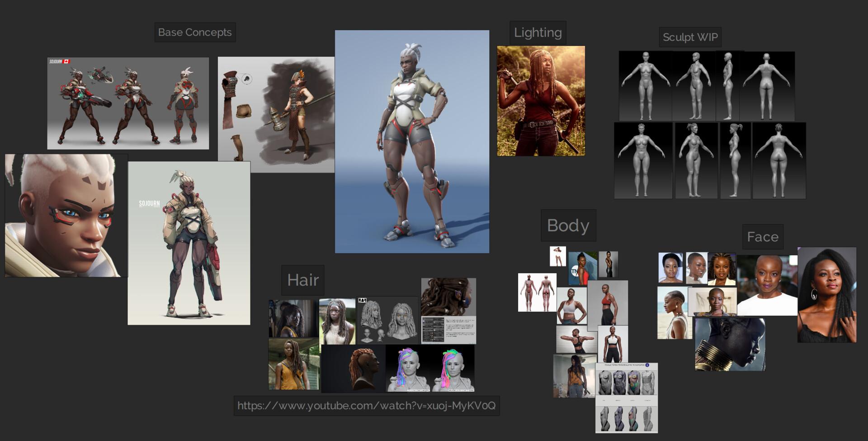Image resolution: width=868 pixels, height=441 pixels.
Task: Select the headshot with rounded updo hair
Action: [671, 268]
